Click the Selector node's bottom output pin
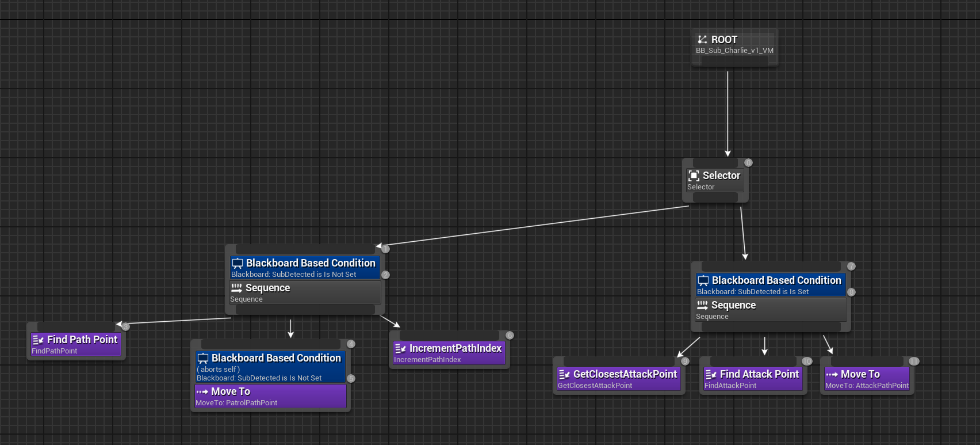Viewport: 980px width, 445px height. pyautogui.click(x=715, y=197)
